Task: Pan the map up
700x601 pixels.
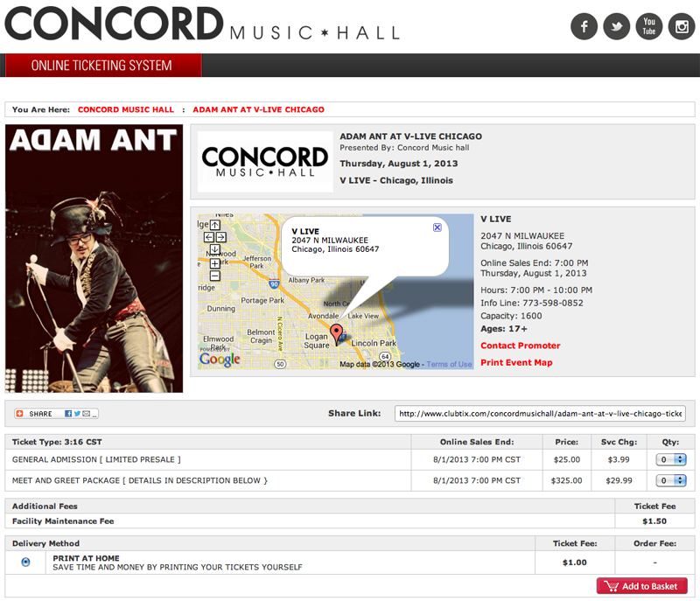Action: pyautogui.click(x=215, y=225)
